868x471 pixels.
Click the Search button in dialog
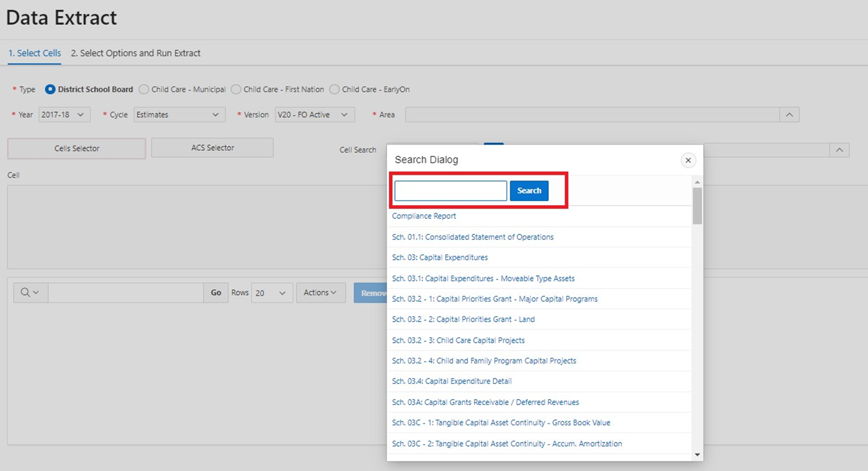pyautogui.click(x=528, y=190)
